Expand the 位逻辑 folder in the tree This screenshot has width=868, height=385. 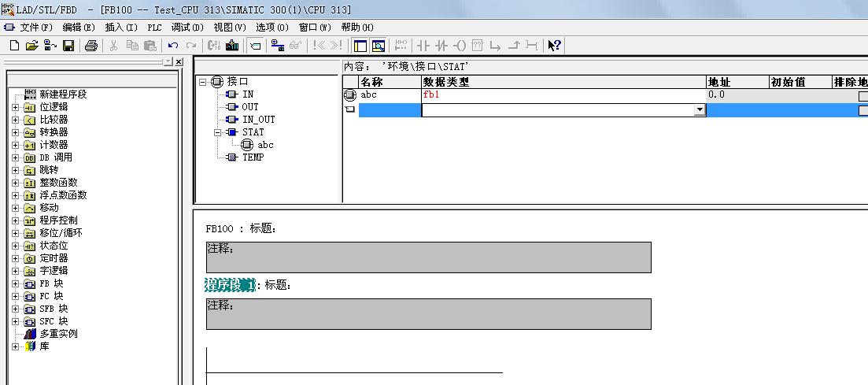coord(15,107)
